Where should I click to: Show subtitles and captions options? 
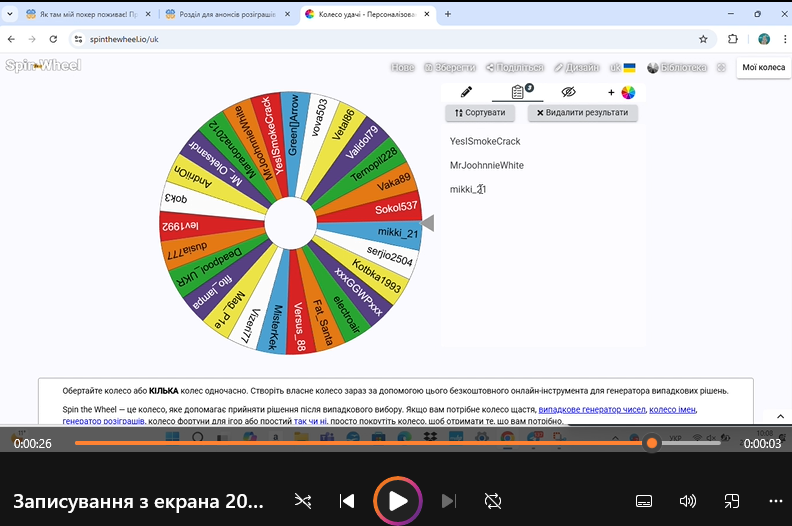[644, 500]
